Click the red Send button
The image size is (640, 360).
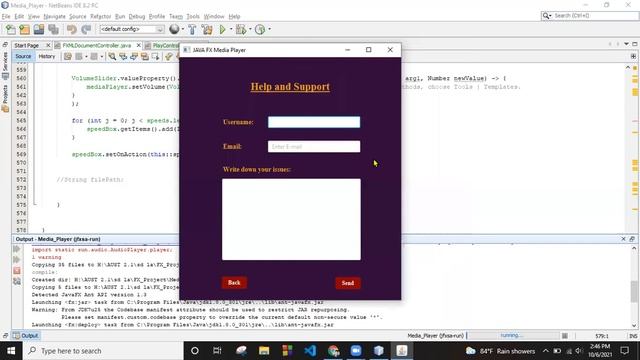348,283
